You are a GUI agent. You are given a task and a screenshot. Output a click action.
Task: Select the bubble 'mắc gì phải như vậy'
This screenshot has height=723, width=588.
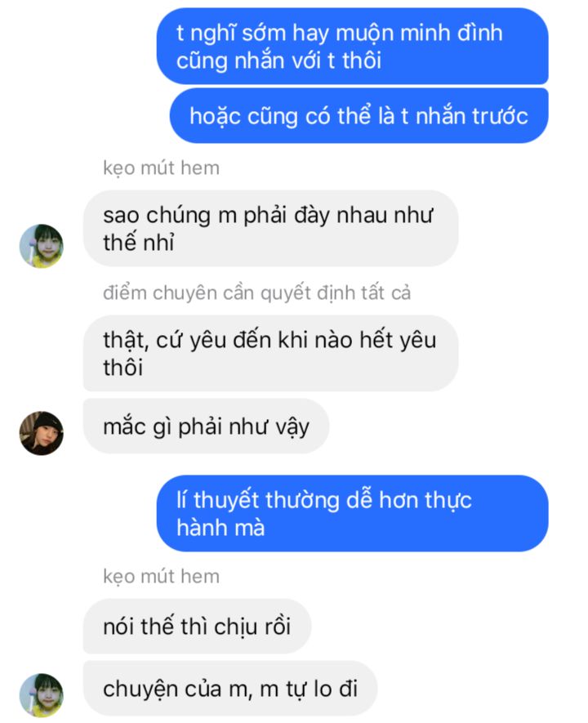pos(206,426)
